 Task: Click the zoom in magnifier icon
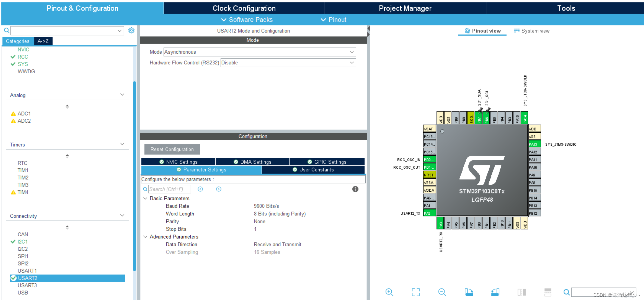(x=389, y=292)
